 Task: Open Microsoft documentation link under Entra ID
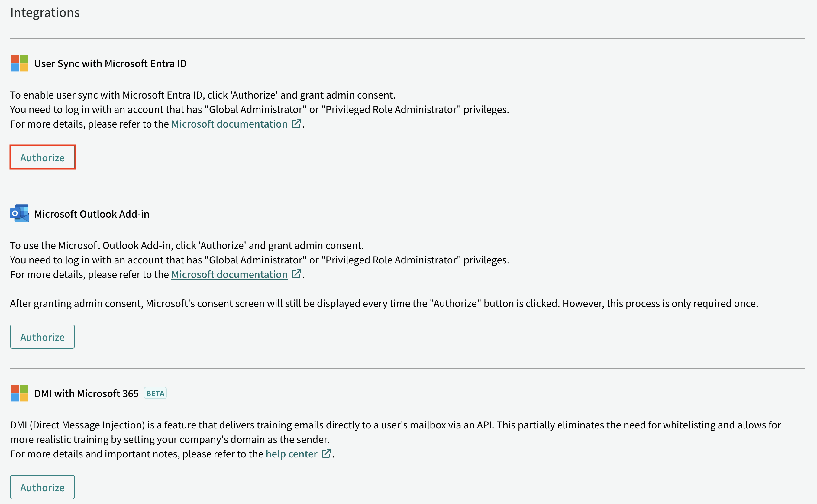tap(229, 124)
